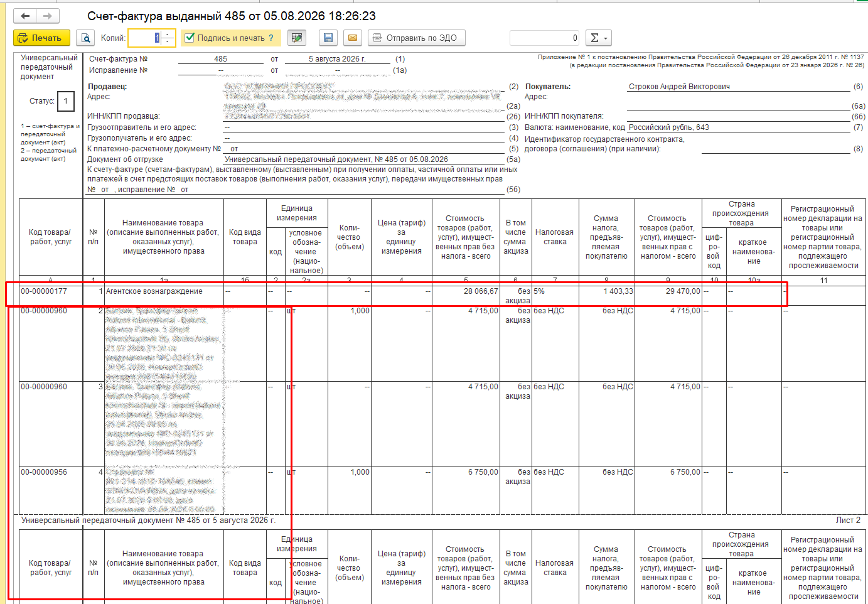Decrease copies count with down arrow

point(168,41)
